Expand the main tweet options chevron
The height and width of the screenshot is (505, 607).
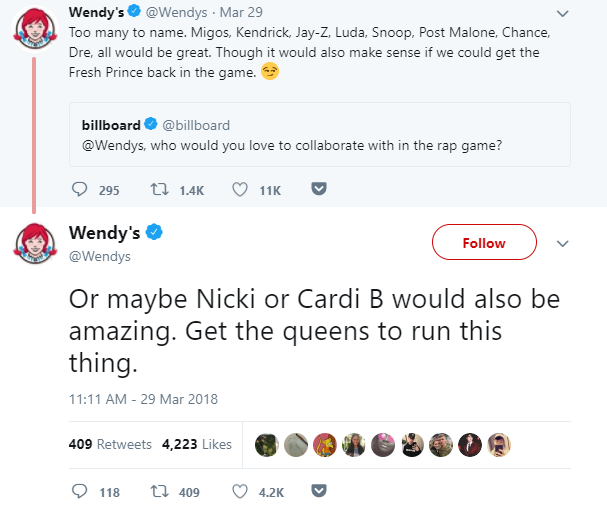click(x=562, y=243)
